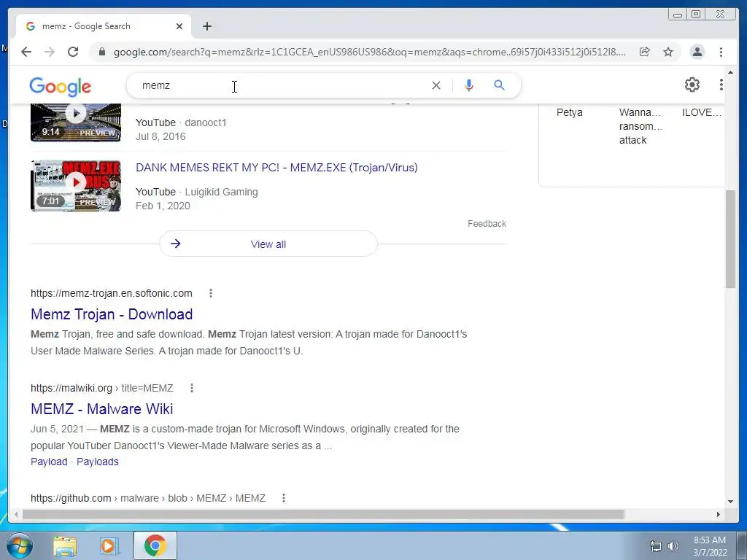Follow the Payload sitelink
The image size is (747, 560).
(49, 462)
